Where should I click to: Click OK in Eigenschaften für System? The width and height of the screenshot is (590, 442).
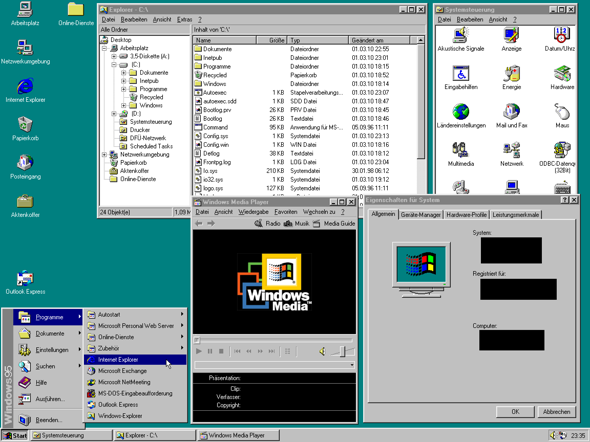515,412
